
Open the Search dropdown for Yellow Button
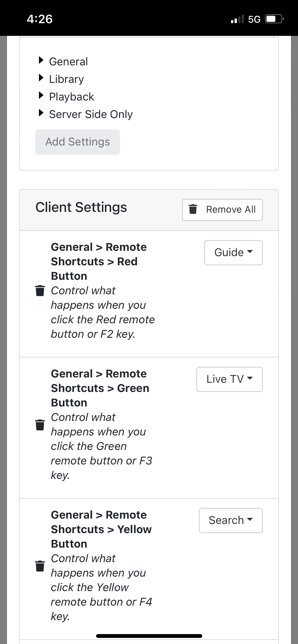(x=231, y=520)
